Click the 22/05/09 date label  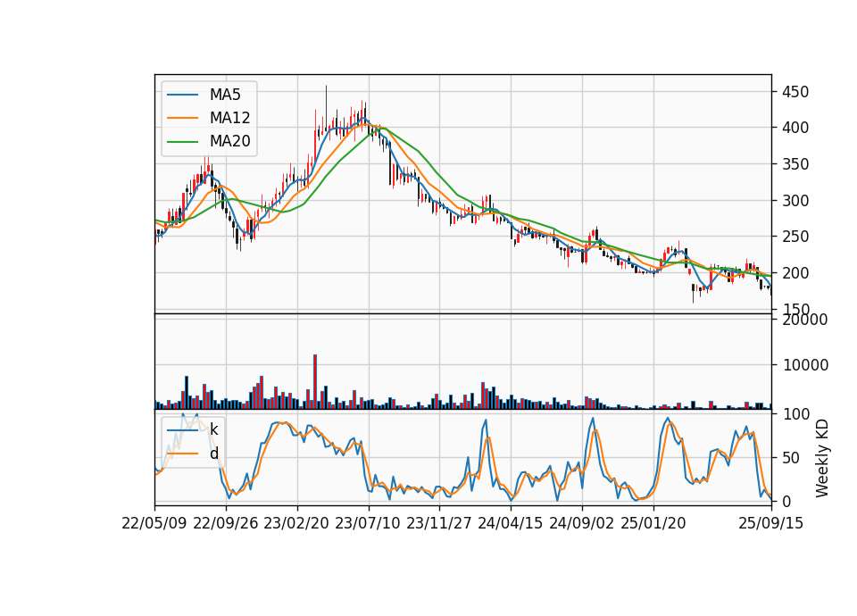tap(154, 523)
